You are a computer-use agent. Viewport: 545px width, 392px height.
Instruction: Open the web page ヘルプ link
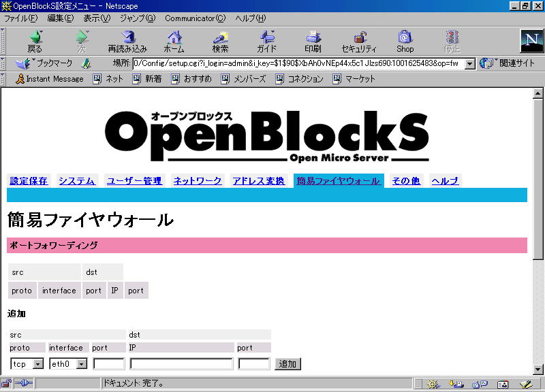[446, 181]
